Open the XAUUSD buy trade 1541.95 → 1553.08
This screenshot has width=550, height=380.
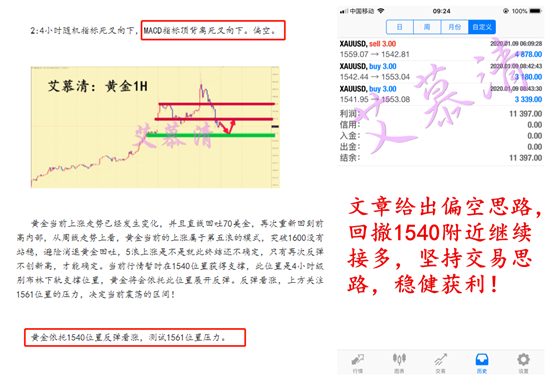[x=441, y=94]
